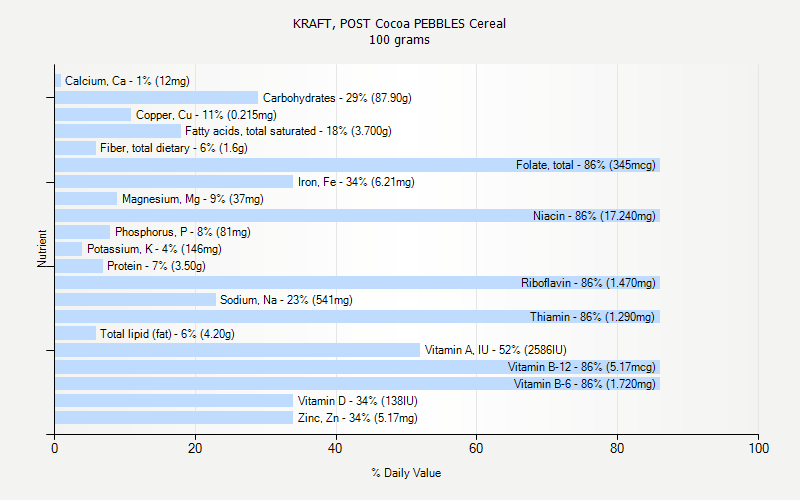Click the '% Daily Value' axis title

coord(406,473)
